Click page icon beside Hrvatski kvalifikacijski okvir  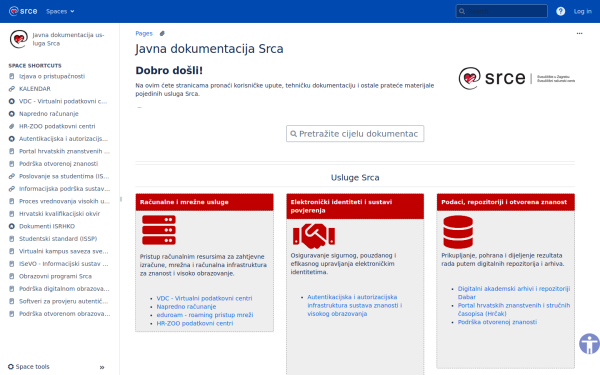[11, 214]
